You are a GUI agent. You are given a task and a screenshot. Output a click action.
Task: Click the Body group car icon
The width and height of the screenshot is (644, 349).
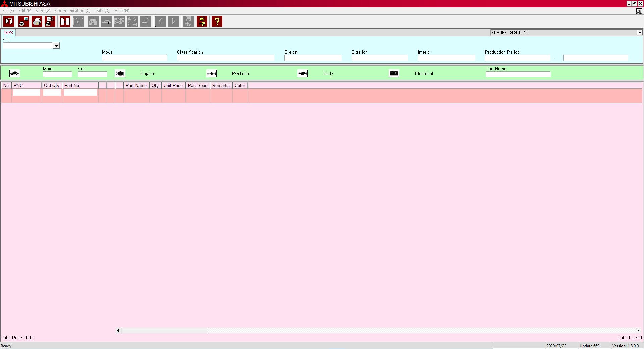(x=303, y=73)
